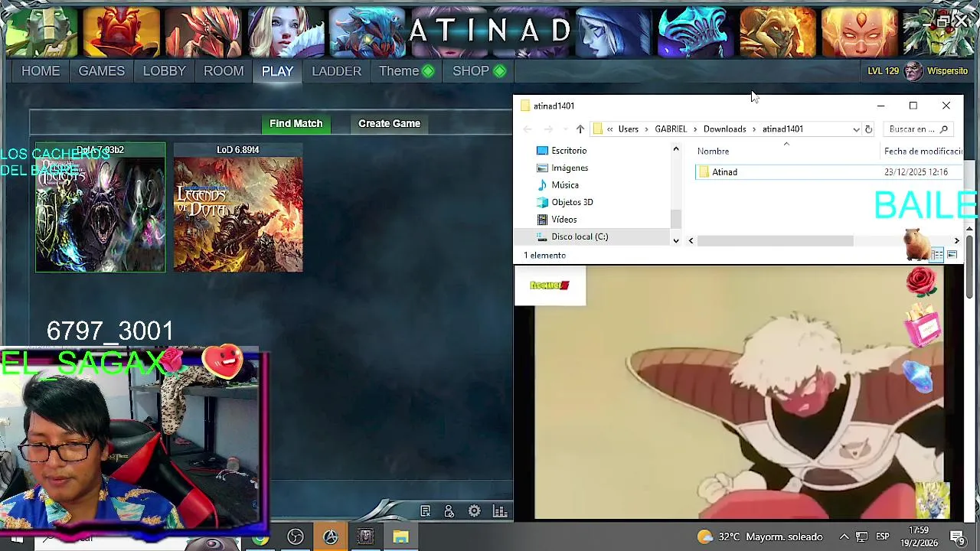This screenshot has height=551, width=980.
Task: Click the Explorer forward arrow
Action: click(x=548, y=129)
